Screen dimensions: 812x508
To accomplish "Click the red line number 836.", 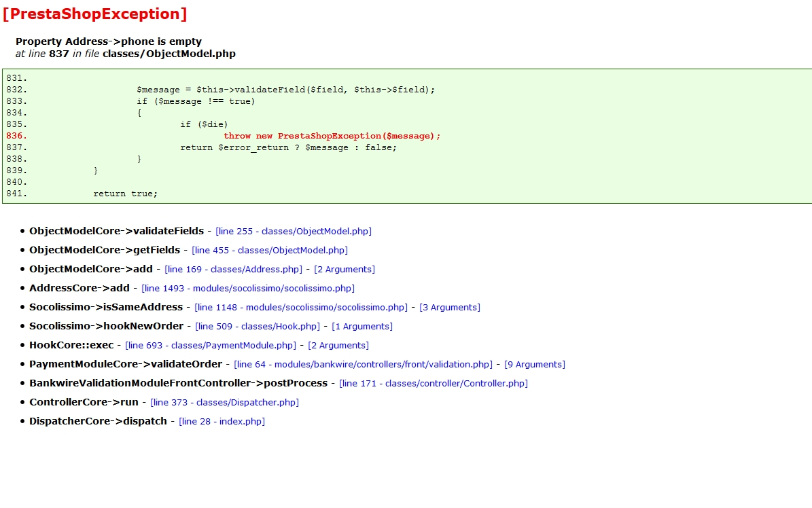I will [x=16, y=136].
